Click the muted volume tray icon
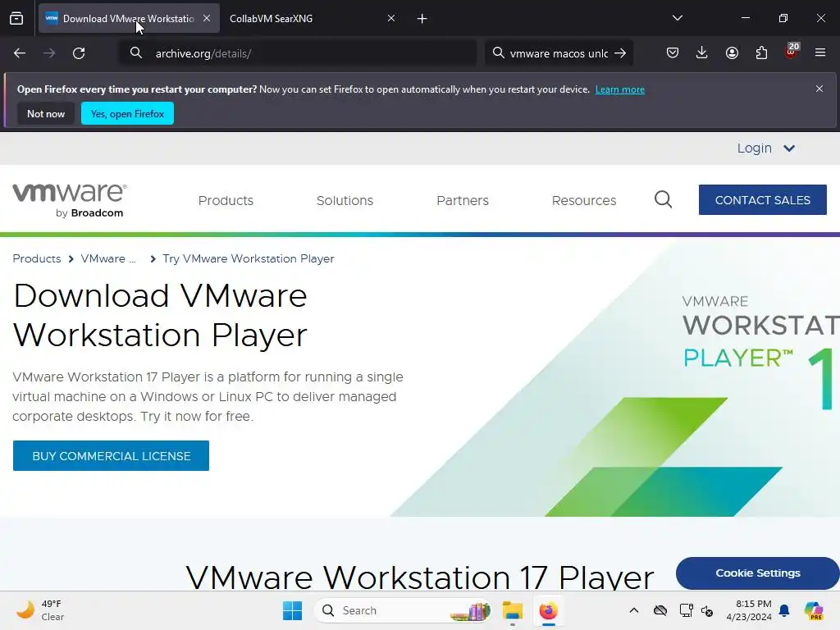Image resolution: width=840 pixels, height=630 pixels. 707,610
